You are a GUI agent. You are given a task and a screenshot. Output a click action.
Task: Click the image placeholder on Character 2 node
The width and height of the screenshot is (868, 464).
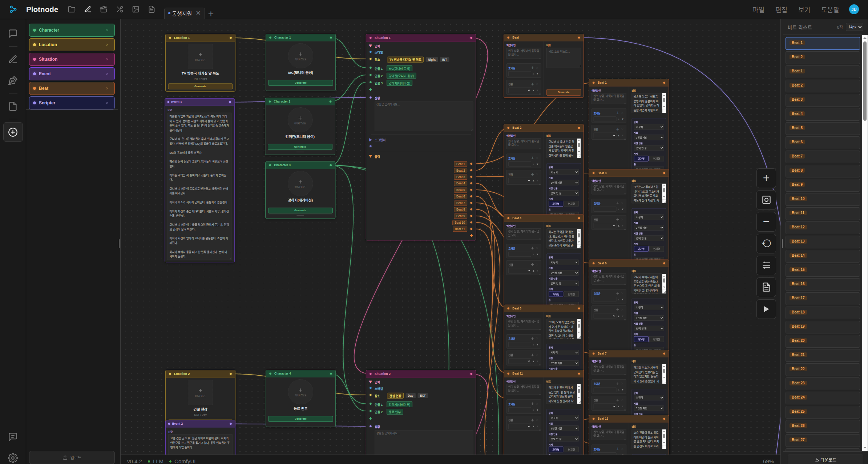click(x=300, y=120)
